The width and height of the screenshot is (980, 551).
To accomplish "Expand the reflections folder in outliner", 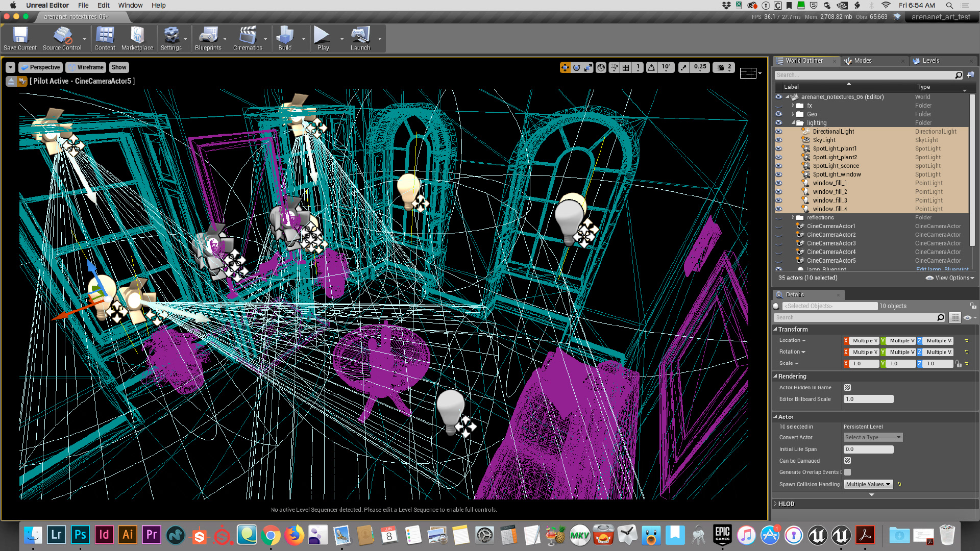I will click(x=793, y=217).
